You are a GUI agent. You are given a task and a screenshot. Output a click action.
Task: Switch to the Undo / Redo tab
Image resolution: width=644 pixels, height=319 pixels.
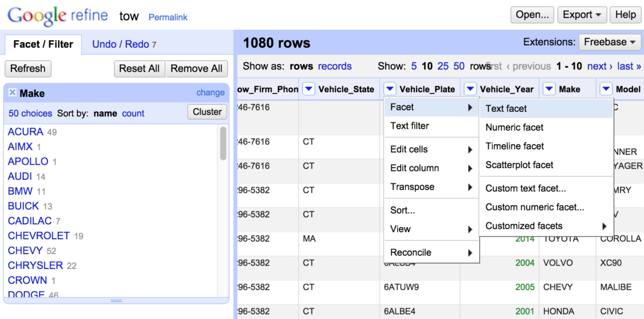pos(124,45)
